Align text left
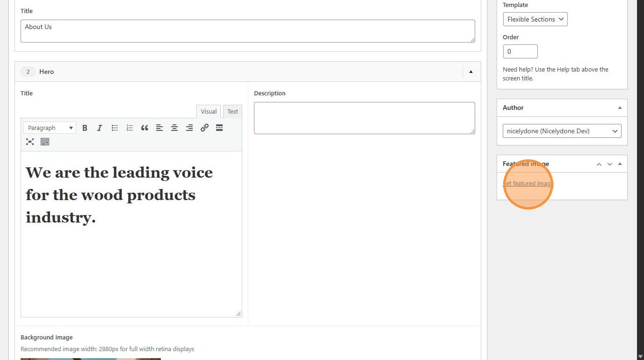644x360 pixels. click(159, 128)
